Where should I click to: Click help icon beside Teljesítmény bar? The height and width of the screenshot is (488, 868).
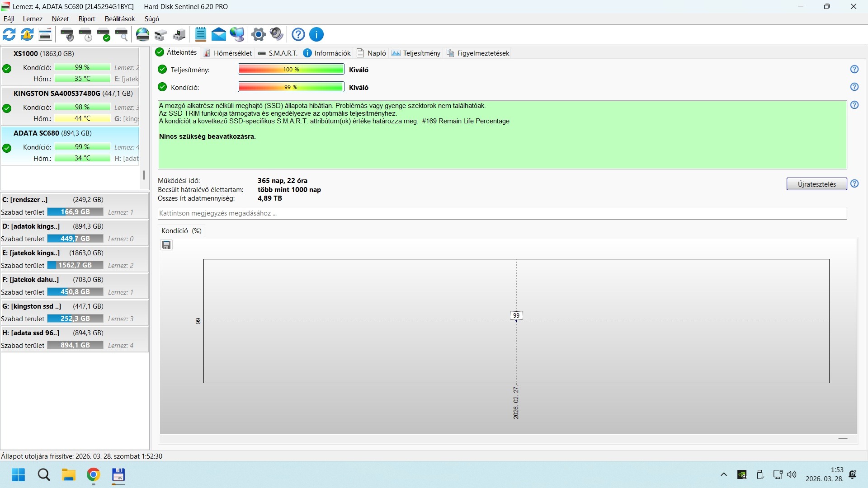tap(854, 69)
